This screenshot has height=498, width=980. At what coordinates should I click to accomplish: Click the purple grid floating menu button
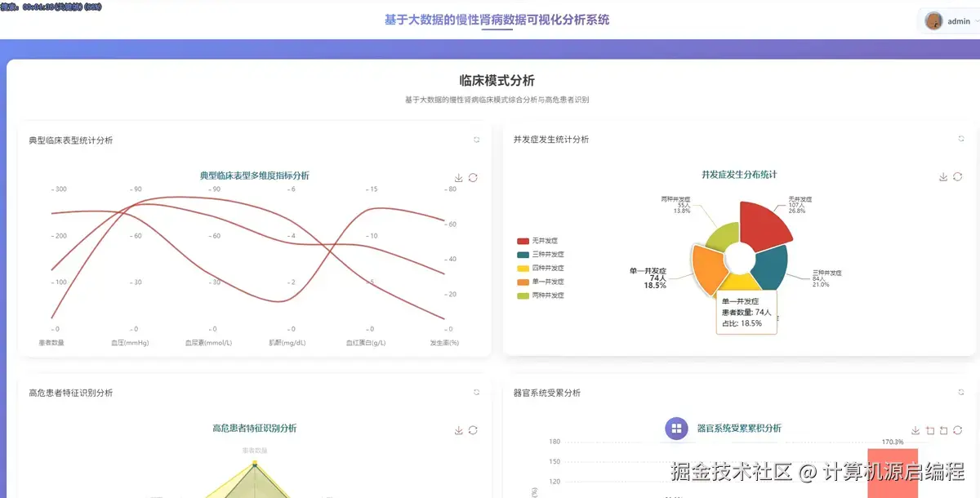[x=676, y=429]
